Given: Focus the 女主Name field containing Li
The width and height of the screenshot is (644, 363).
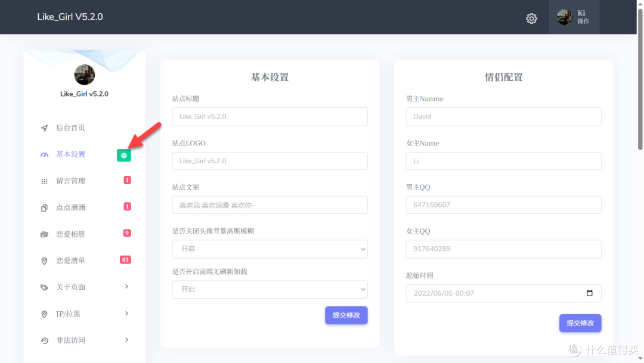Looking at the screenshot, I should pyautogui.click(x=503, y=161).
